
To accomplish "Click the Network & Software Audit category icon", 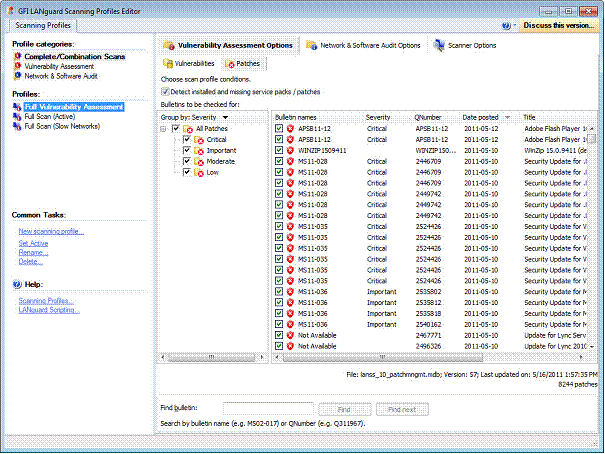I will 17,76.
